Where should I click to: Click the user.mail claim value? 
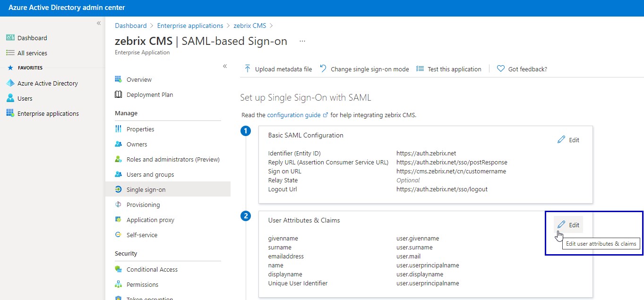[408, 256]
